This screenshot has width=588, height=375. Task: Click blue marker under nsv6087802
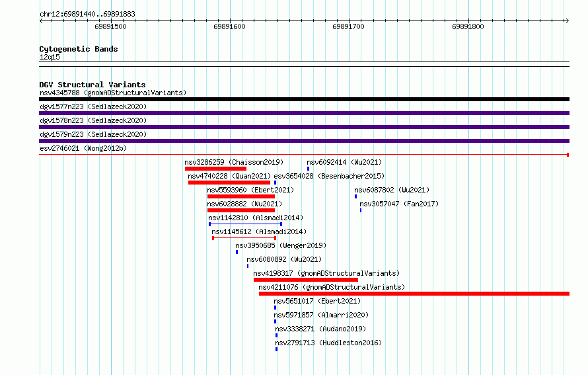point(356,196)
